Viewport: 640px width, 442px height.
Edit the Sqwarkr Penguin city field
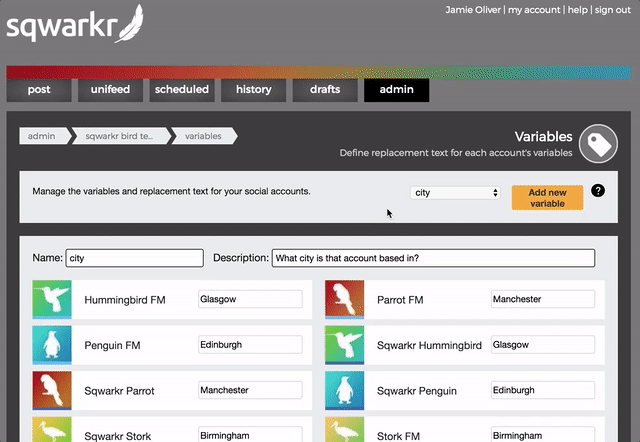pos(543,390)
